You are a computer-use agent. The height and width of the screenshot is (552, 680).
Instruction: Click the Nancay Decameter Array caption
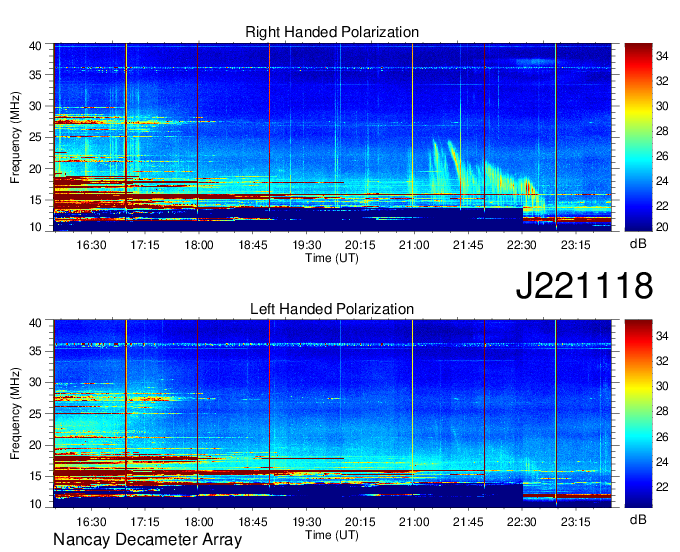click(x=147, y=540)
